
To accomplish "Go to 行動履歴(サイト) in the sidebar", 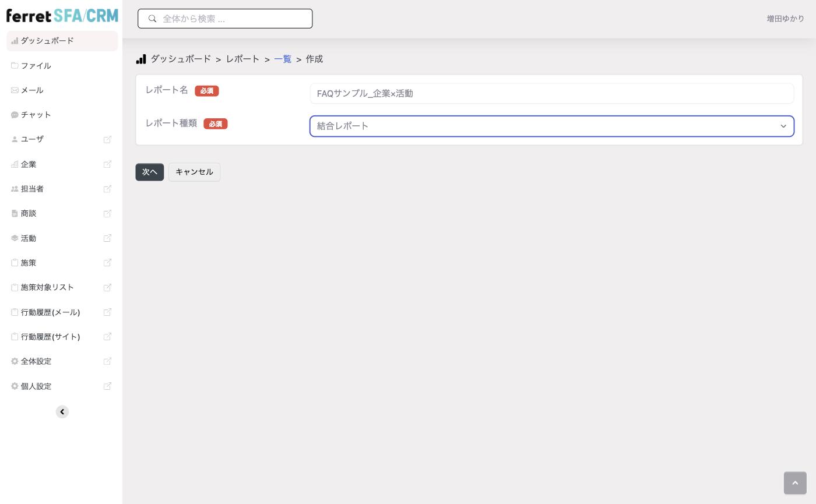I will [51, 337].
